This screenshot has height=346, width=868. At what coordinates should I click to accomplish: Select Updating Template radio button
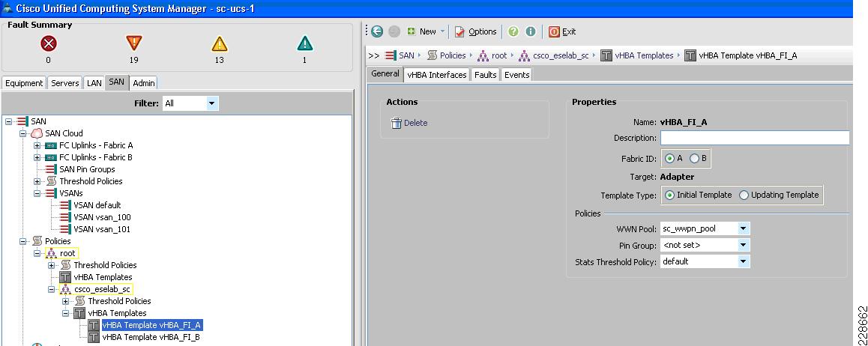tap(744, 195)
